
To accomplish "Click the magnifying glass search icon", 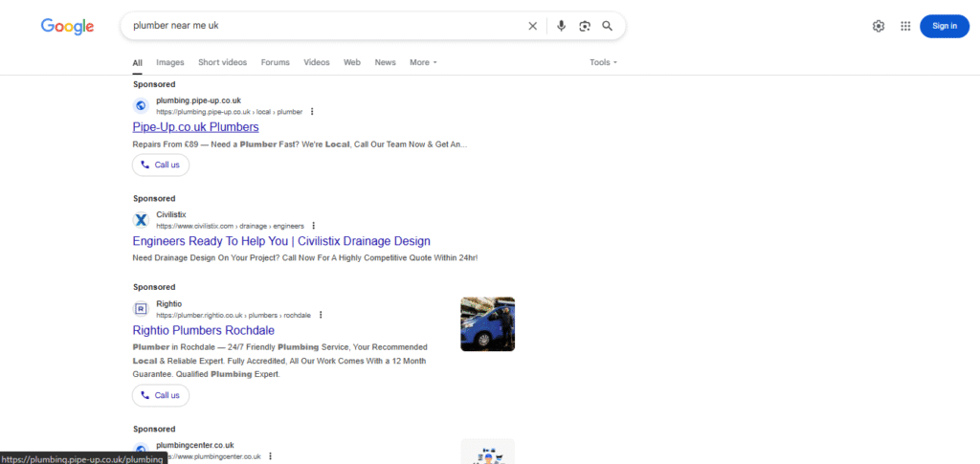I will [x=608, y=26].
